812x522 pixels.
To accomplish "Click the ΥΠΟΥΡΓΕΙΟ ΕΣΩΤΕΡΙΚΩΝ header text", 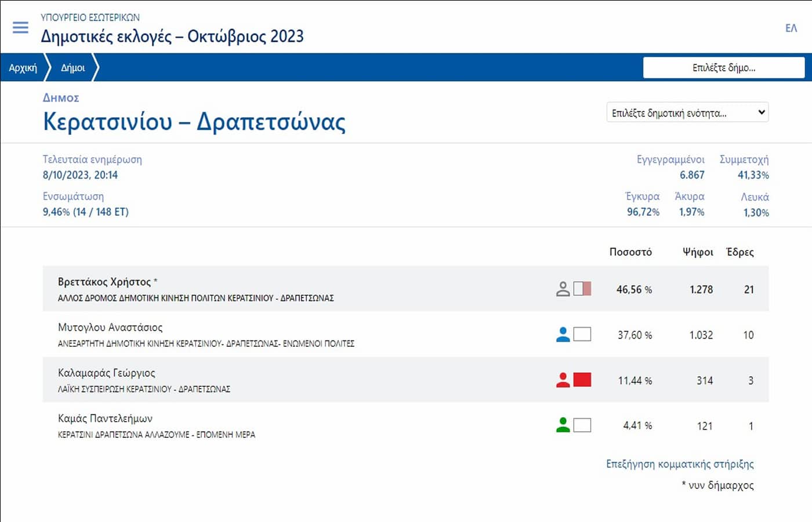I will 90,17.
